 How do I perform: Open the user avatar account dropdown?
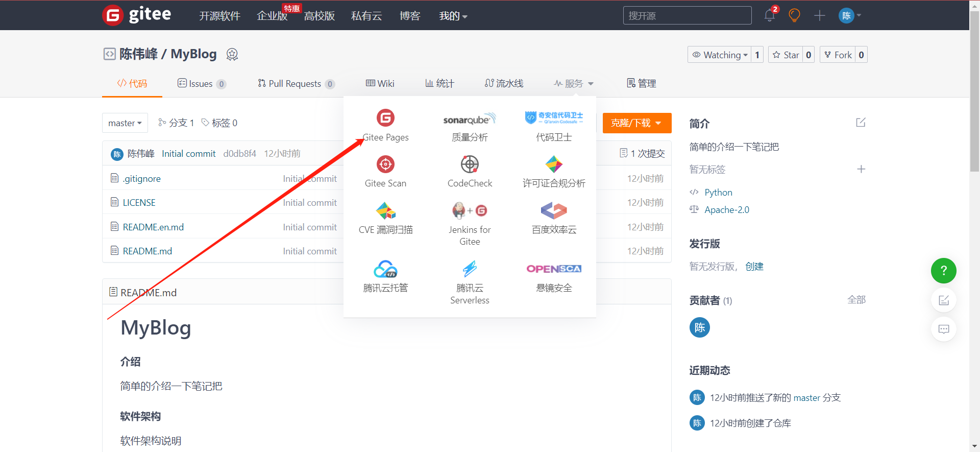[850, 15]
